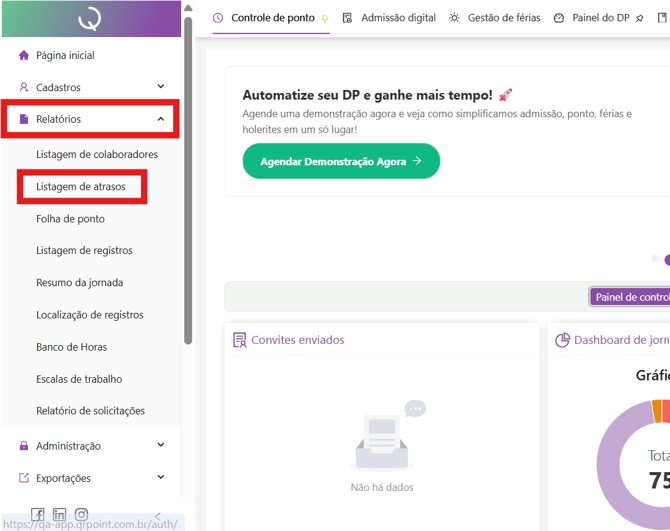Click Agendar Demonstração Agora button
Screen dimensions: 670x531
[341, 161]
